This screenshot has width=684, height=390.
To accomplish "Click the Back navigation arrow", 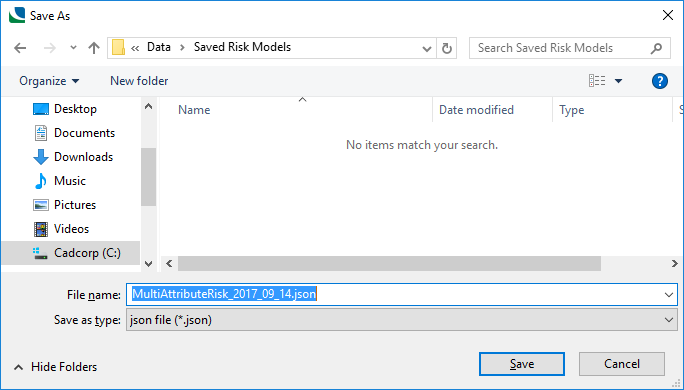I will (20, 48).
